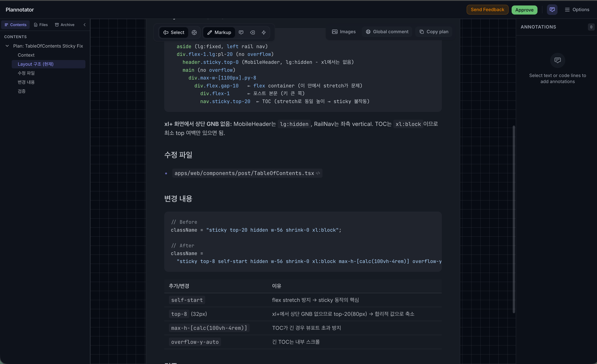The height and width of the screenshot is (364, 597).
Task: Select the // Before comment line
Action: click(x=184, y=222)
